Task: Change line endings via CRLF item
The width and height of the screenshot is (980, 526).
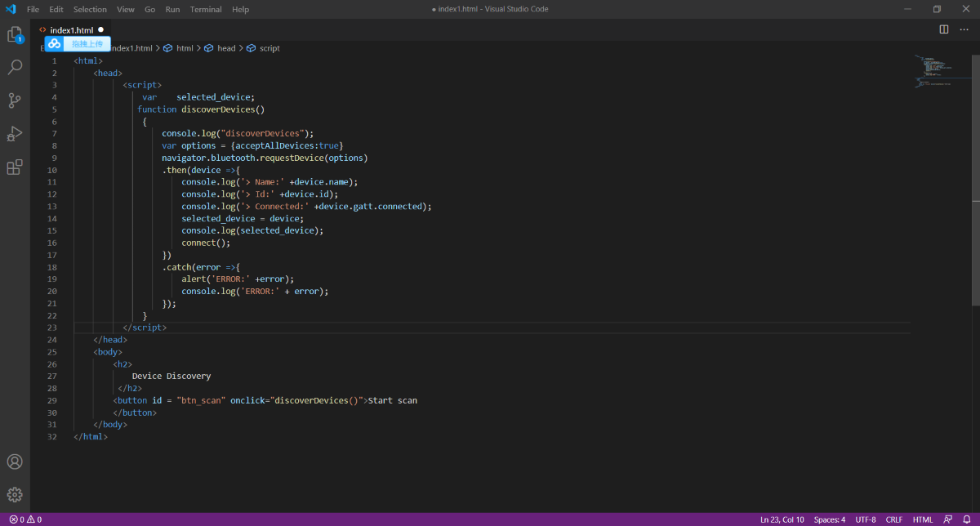Action: click(894, 519)
